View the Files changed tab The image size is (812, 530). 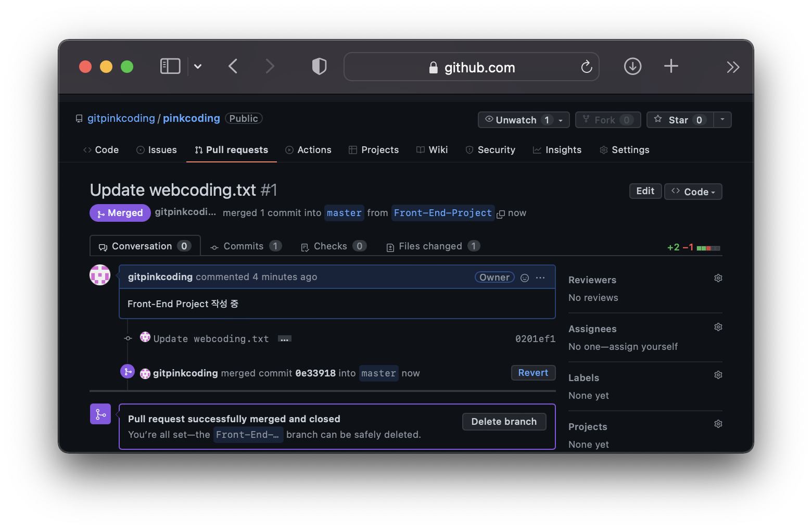[x=433, y=246]
